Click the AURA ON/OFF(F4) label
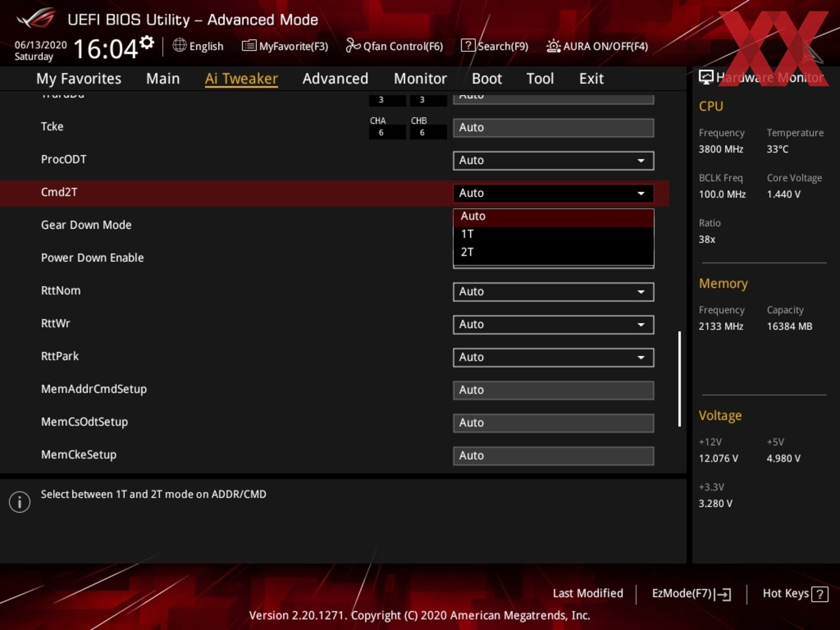Viewport: 840px width, 630px height. coord(605,46)
